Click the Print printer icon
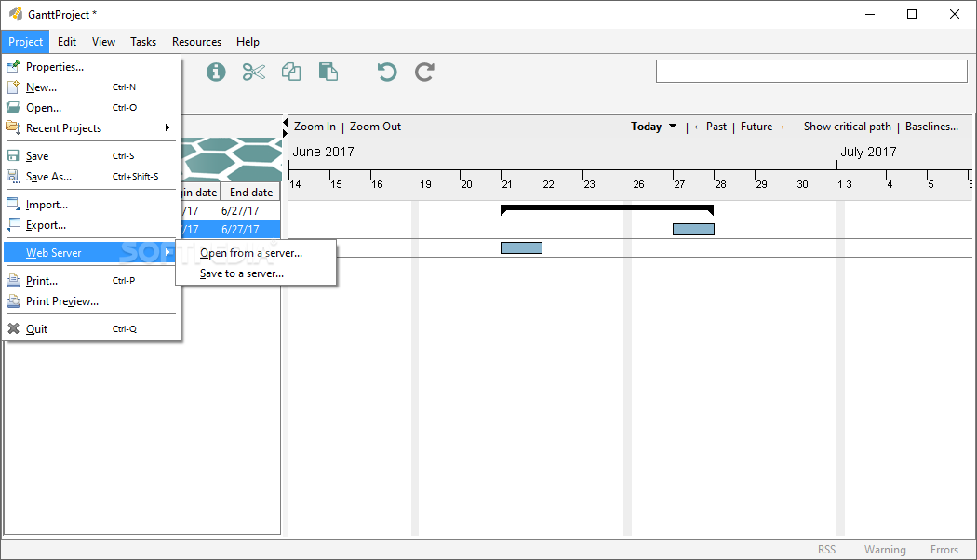The height and width of the screenshot is (560, 977). coord(13,280)
